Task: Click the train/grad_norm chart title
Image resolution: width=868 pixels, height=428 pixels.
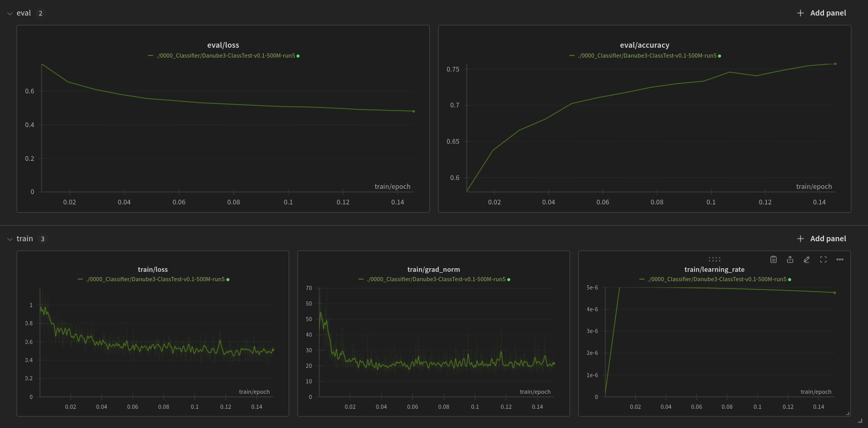Action: tap(433, 269)
